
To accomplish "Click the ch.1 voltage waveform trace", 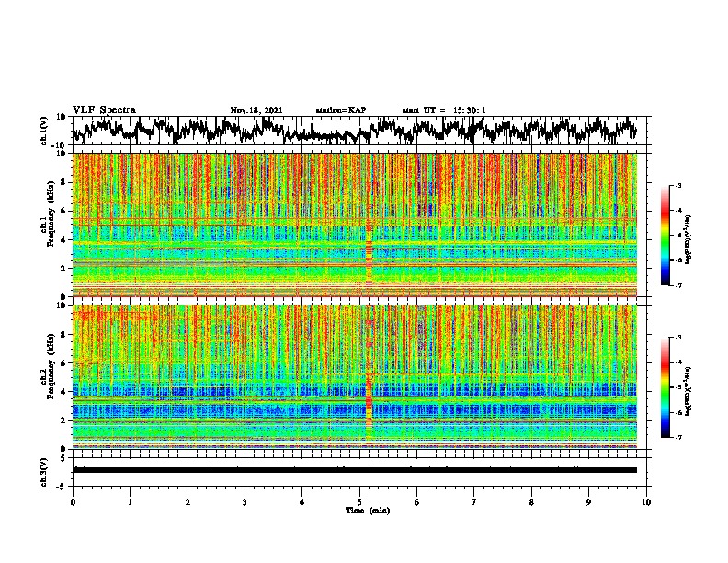I will coord(354,131).
